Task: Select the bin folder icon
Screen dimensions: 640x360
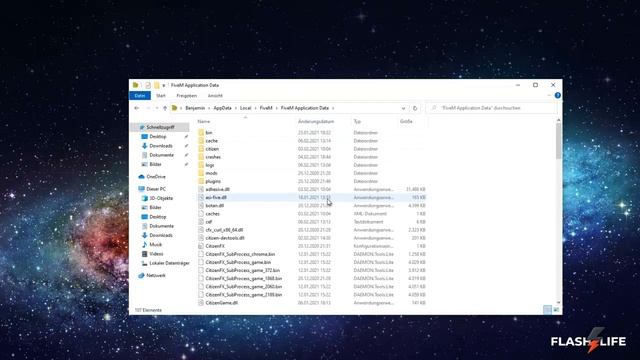Action: click(x=201, y=133)
